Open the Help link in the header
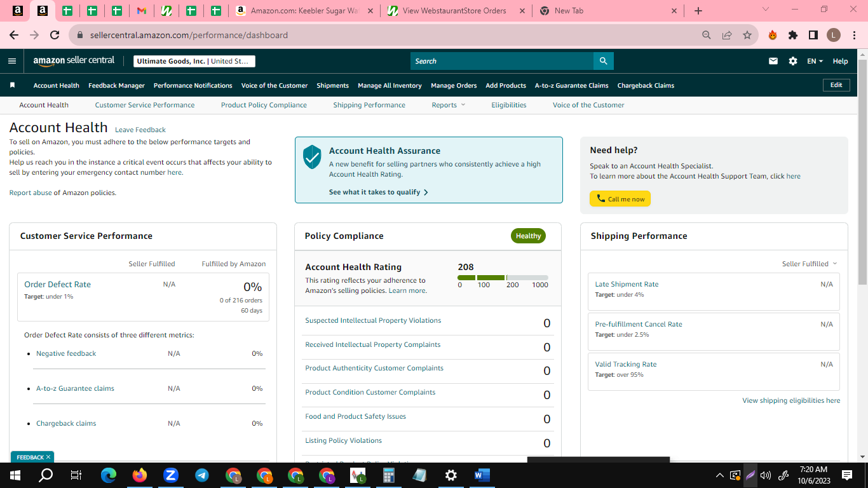Viewport: 868px width, 488px height. (840, 61)
